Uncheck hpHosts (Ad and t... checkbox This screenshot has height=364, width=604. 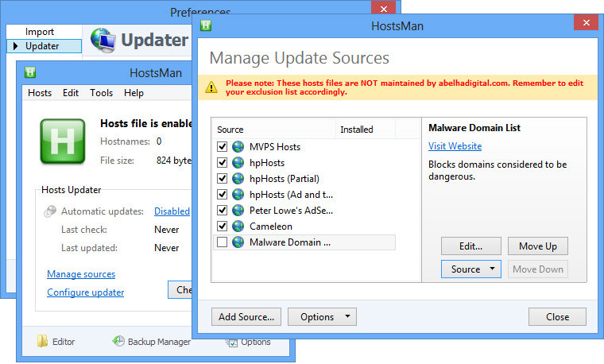(222, 195)
